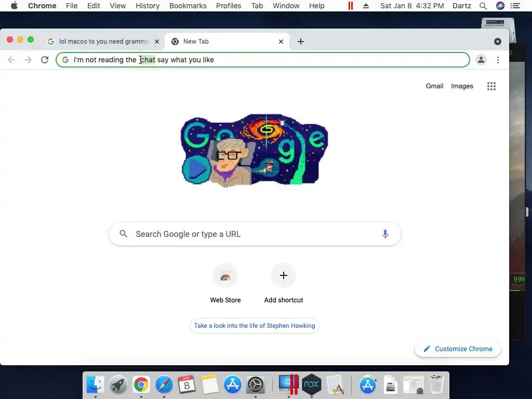
Task: Open the tab search dropdown arrow
Action: (497, 42)
